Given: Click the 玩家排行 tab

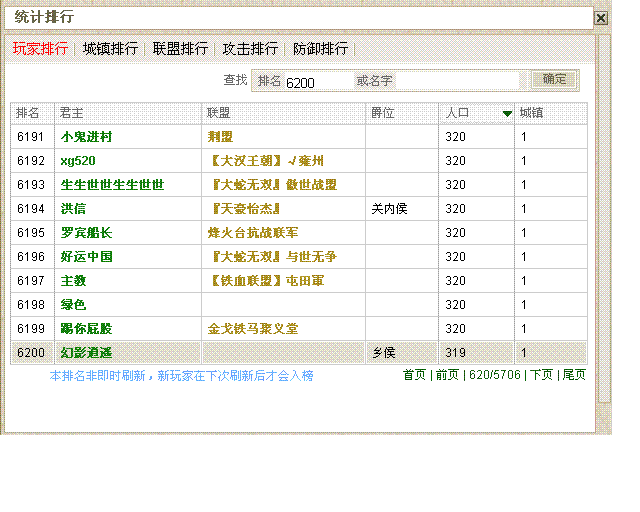Looking at the screenshot, I should coord(40,49).
